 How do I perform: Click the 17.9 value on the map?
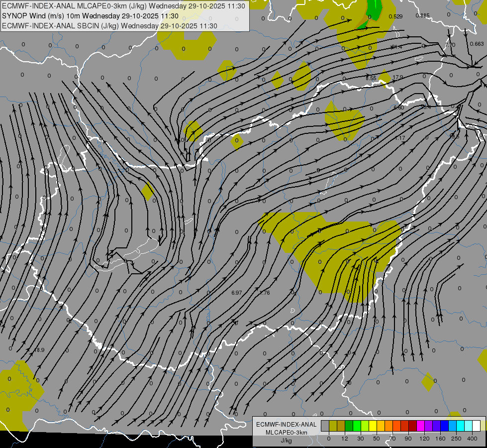398,77
